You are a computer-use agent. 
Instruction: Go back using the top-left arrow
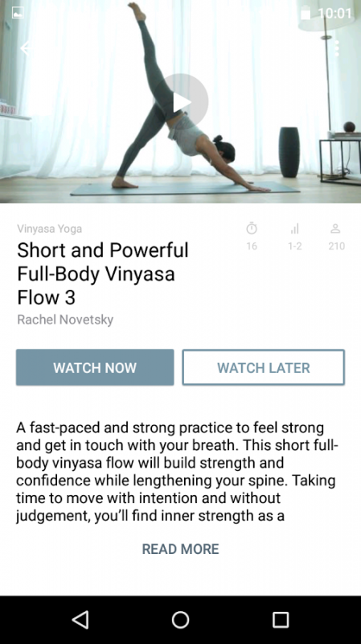(x=27, y=48)
